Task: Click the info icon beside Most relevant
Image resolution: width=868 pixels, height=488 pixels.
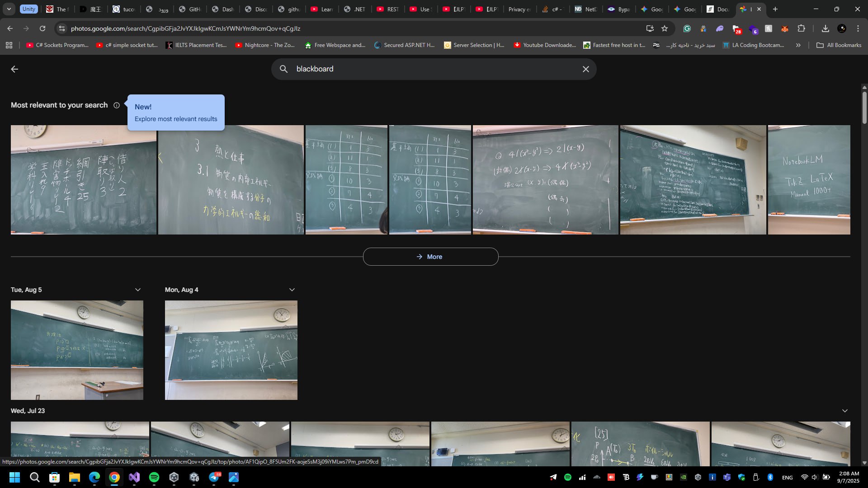Action: tap(117, 105)
